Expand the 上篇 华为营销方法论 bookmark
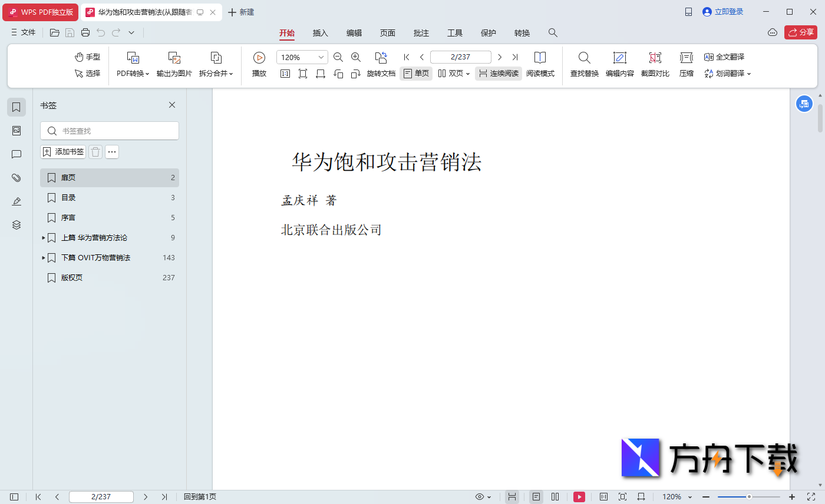 [43, 237]
